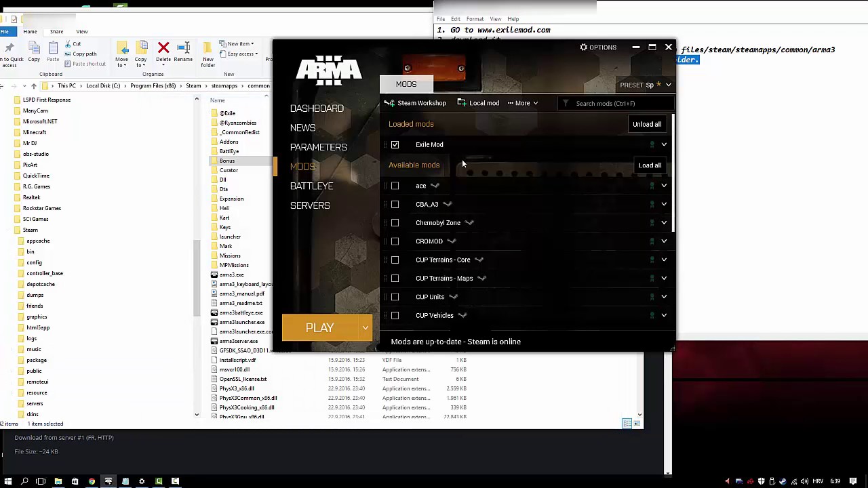The image size is (868, 488).
Task: Click the Steam Workshop icon button
Action: [389, 103]
